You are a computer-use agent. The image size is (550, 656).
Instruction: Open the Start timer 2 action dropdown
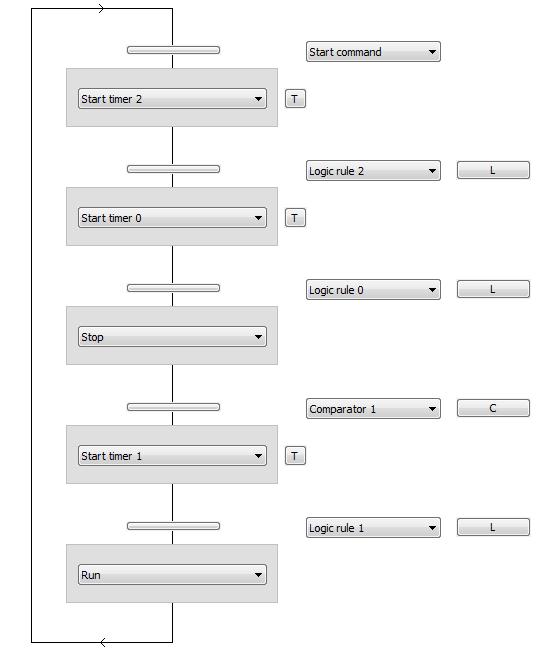(x=172, y=99)
